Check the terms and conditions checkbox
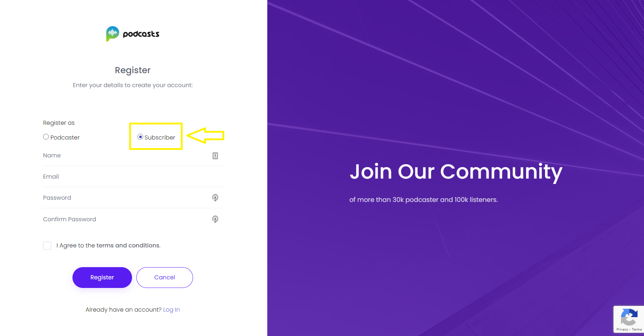 [47, 245]
